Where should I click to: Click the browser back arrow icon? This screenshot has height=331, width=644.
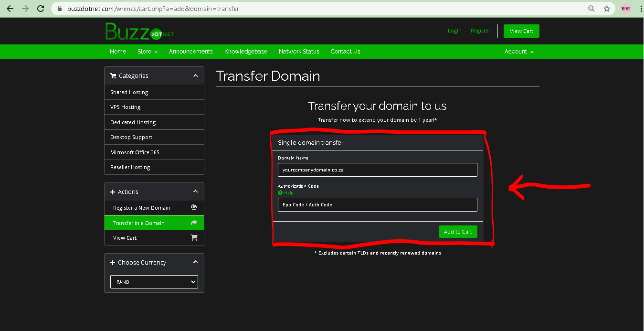click(x=10, y=9)
